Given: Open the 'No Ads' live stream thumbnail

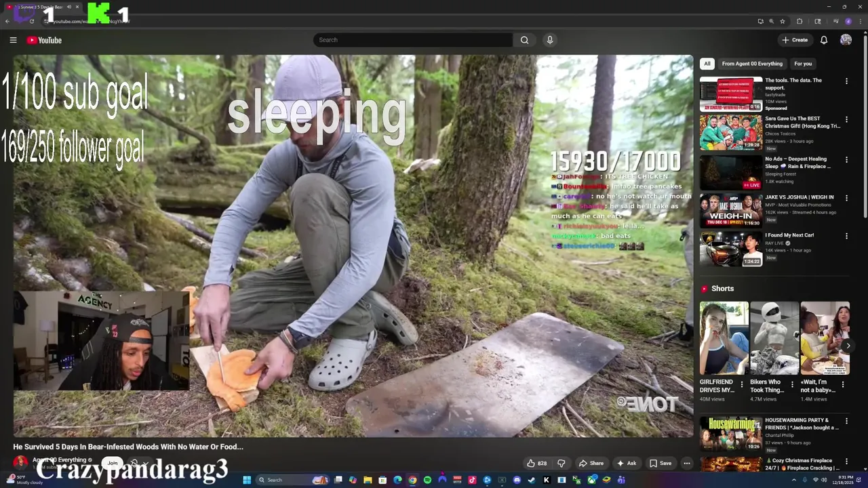Looking at the screenshot, I should tap(731, 172).
